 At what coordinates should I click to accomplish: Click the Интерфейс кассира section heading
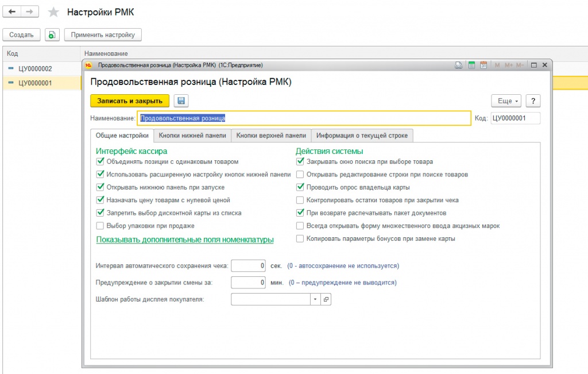coord(131,151)
